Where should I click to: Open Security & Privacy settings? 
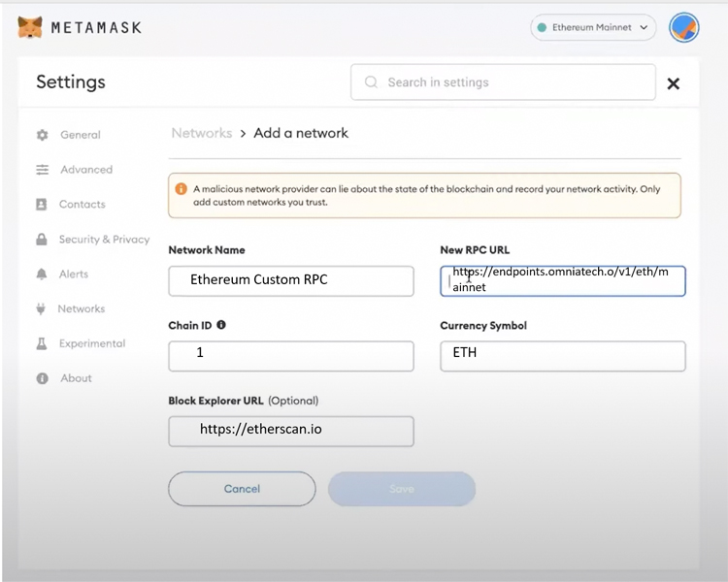[104, 239]
